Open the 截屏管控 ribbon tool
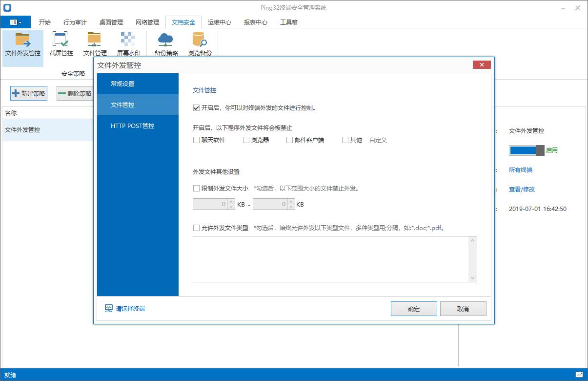Screen dimensions: 588x381 pos(61,44)
